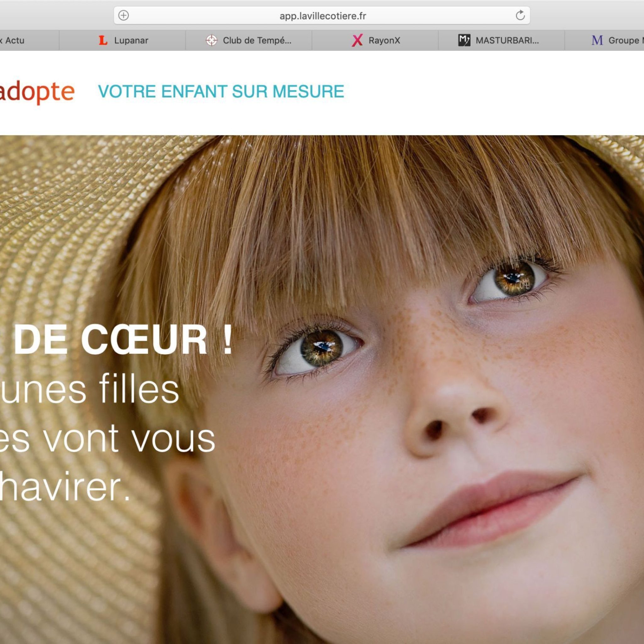Click the DE CŒUR ! headline
The width and height of the screenshot is (644, 644).
pos(123,340)
